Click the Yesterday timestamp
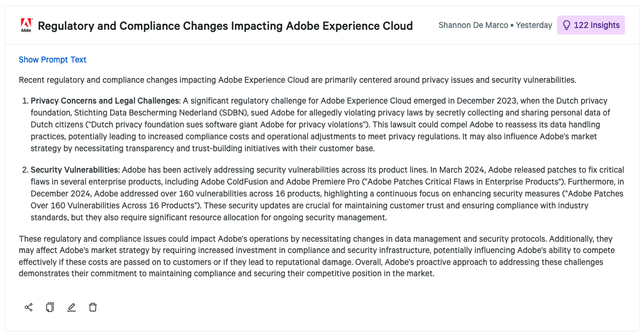644x334 pixels. click(534, 25)
